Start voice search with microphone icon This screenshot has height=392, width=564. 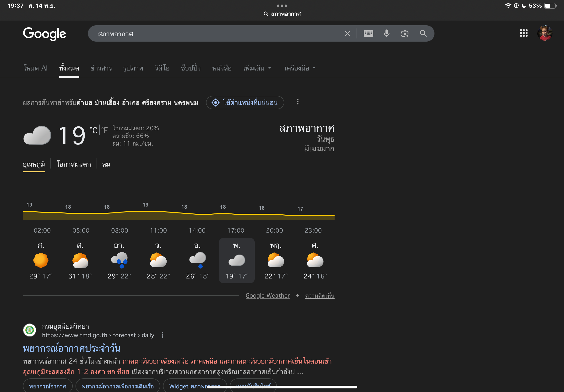coord(386,33)
